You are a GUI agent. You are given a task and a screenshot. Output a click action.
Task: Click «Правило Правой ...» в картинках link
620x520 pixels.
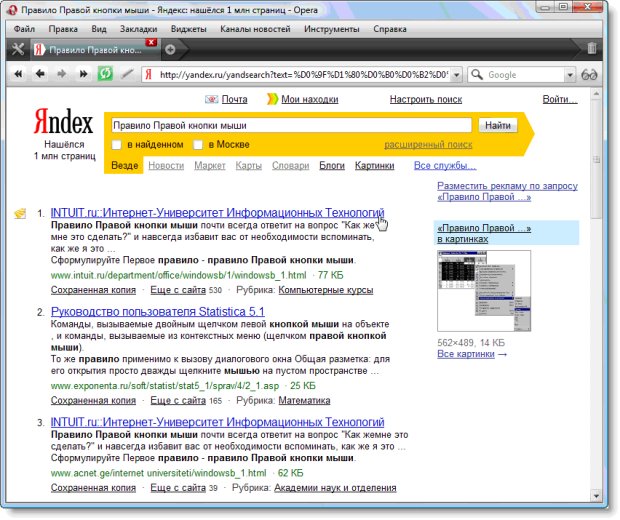484,233
